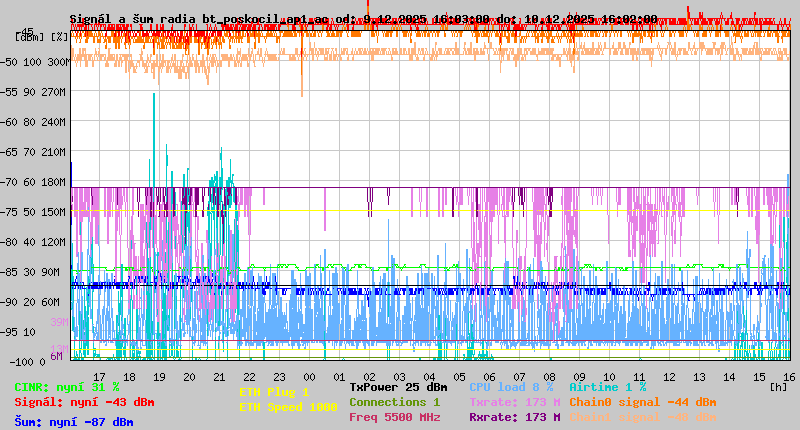This screenshot has width=800, height=430.
Task: Click the '300M' y-axis label
Action: (x=58, y=62)
